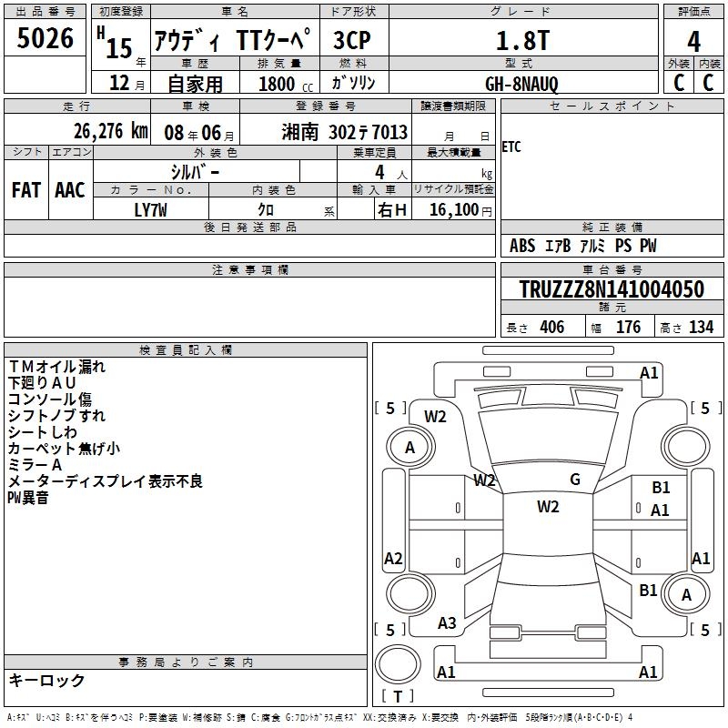728x728 pixels.
Task: Select the circled A on the lower-right wheel
Action: [x=686, y=594]
